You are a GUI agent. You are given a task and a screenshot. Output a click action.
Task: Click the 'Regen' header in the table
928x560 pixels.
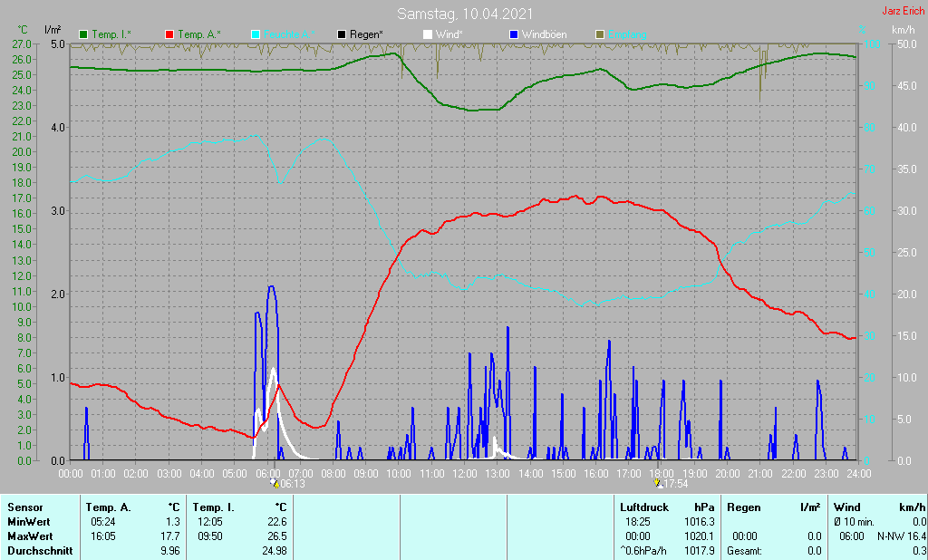pyautogui.click(x=744, y=507)
